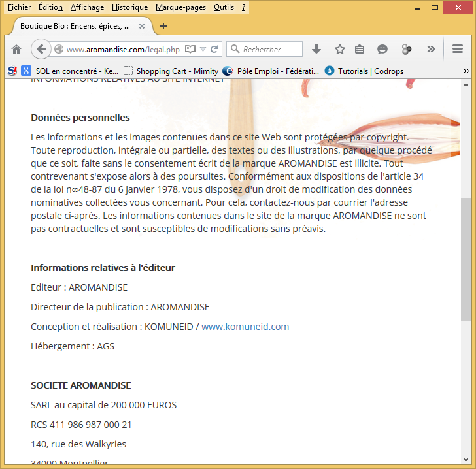Open SQL en concentré bookmark
This screenshot has height=469, width=476.
76,71
